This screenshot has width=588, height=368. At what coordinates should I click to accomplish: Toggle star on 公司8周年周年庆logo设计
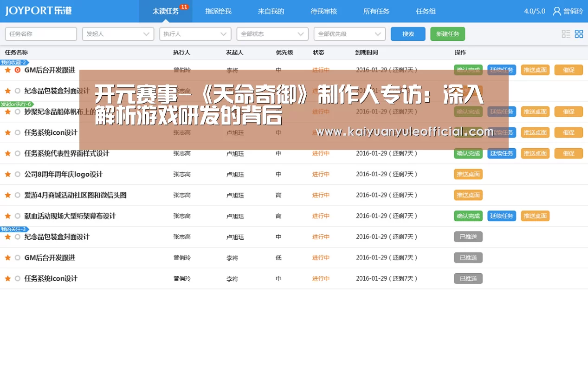point(8,174)
